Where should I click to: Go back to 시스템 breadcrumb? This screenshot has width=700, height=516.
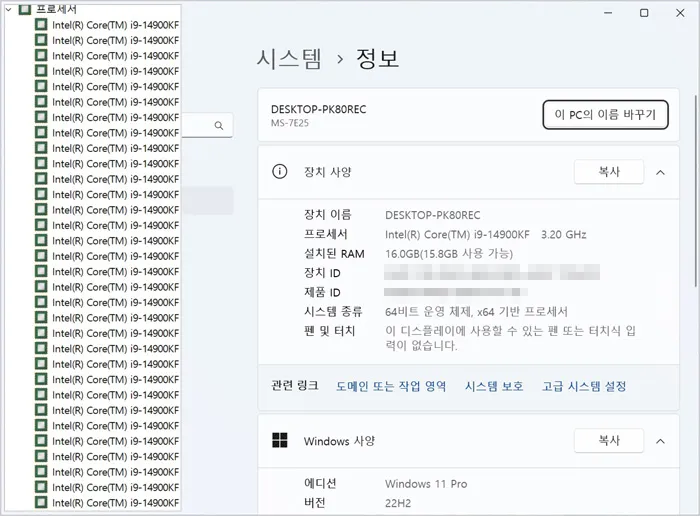[x=289, y=58]
